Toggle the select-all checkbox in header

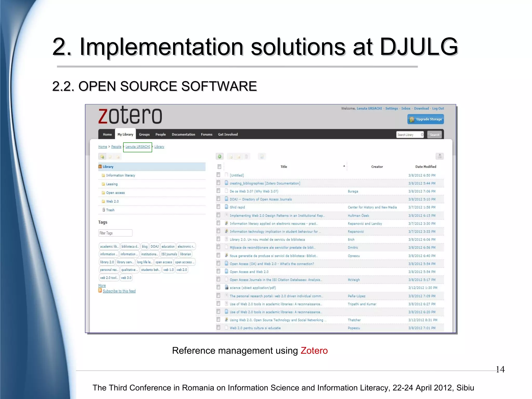point(219,167)
